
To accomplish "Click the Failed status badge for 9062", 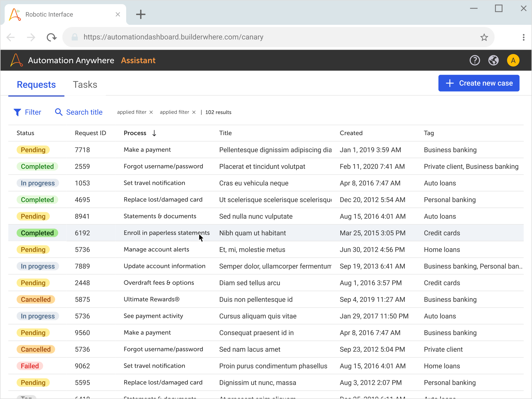I will coord(29,366).
